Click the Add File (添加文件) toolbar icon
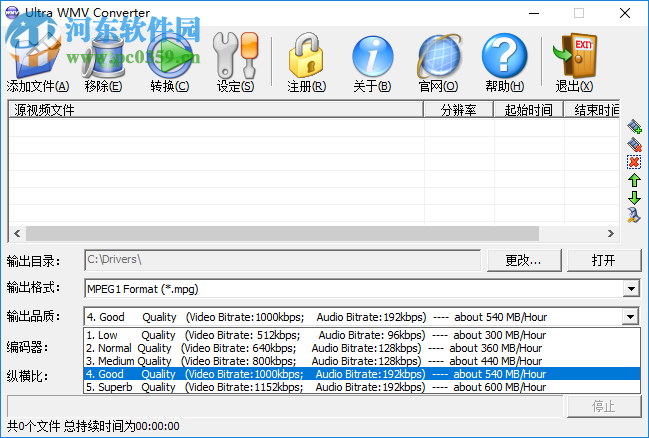Image resolution: width=649 pixels, height=438 pixels. click(x=37, y=54)
